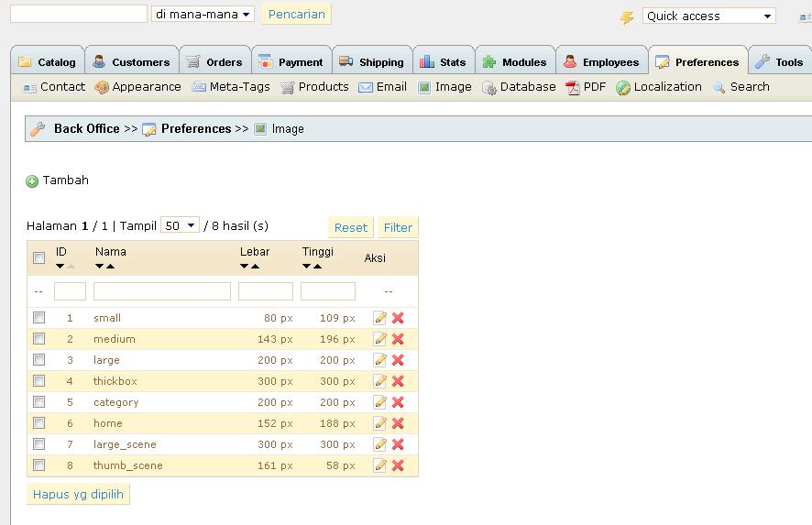Delete the home row red X icon
The height and width of the screenshot is (525, 812).
pyautogui.click(x=398, y=423)
